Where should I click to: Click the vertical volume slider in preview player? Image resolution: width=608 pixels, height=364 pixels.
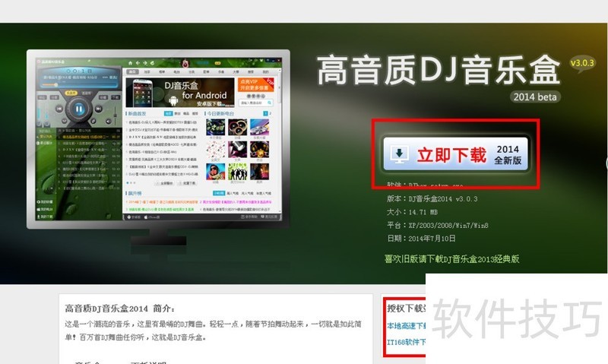coord(116,116)
